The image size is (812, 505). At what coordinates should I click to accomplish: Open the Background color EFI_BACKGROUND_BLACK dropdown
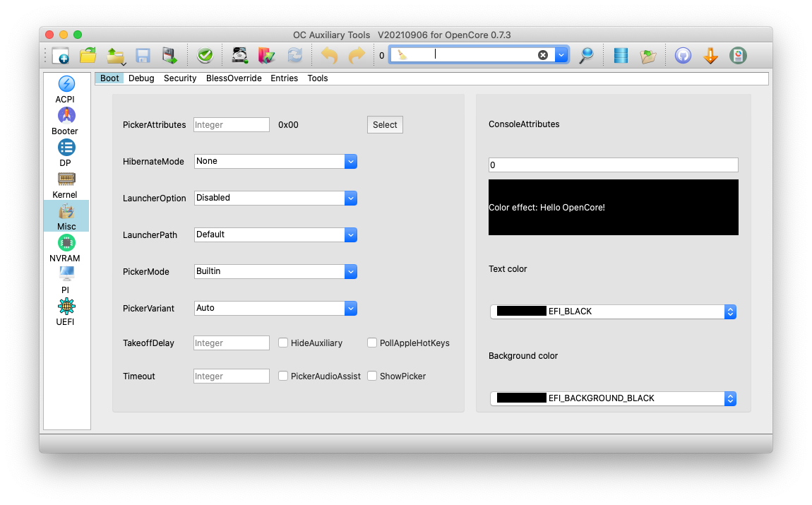point(613,398)
